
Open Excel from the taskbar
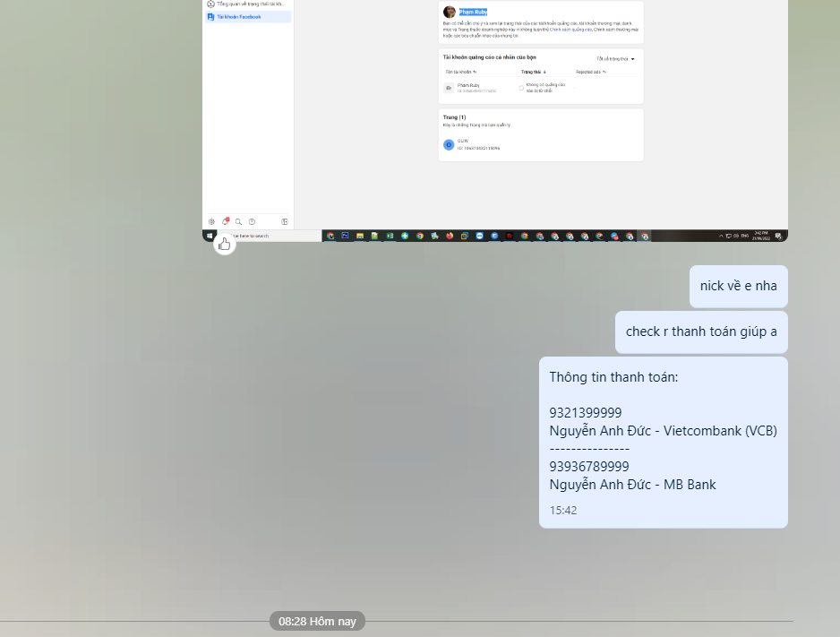coord(390,236)
